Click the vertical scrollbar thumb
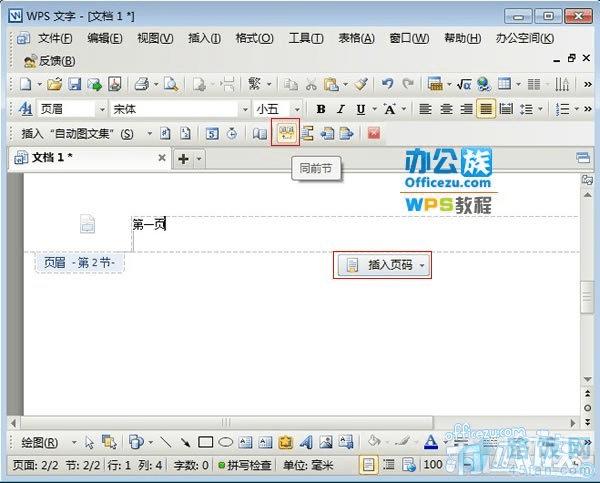The width and height of the screenshot is (600, 483). tap(587, 297)
